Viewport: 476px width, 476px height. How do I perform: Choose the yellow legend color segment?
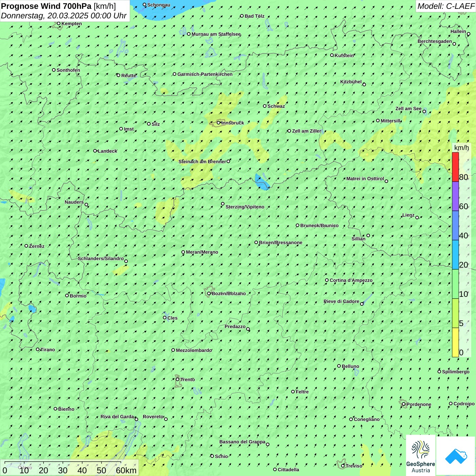click(455, 342)
